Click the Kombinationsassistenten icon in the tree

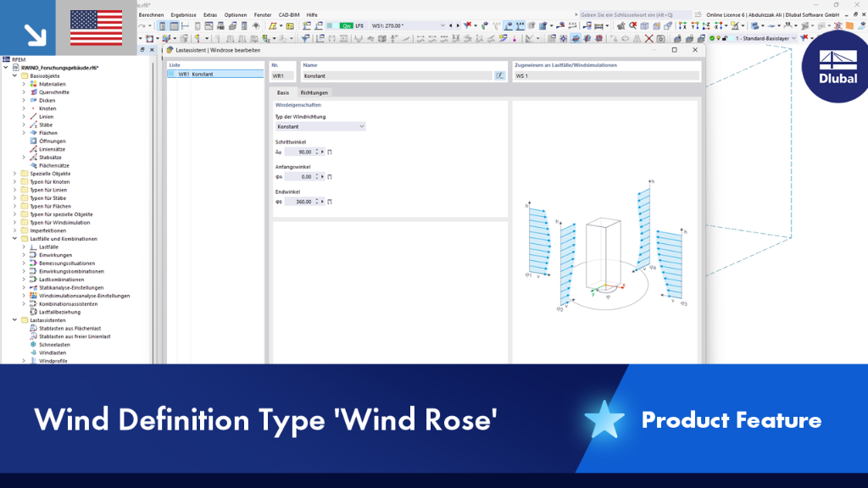pos(33,304)
